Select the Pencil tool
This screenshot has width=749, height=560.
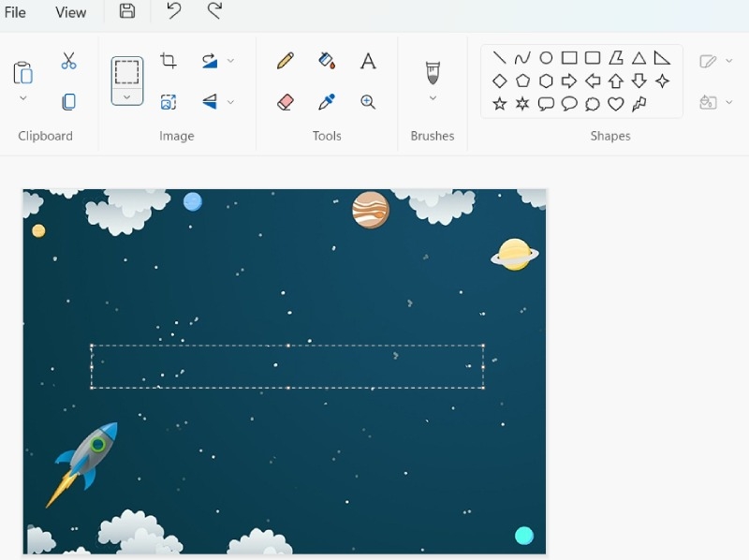click(x=286, y=61)
